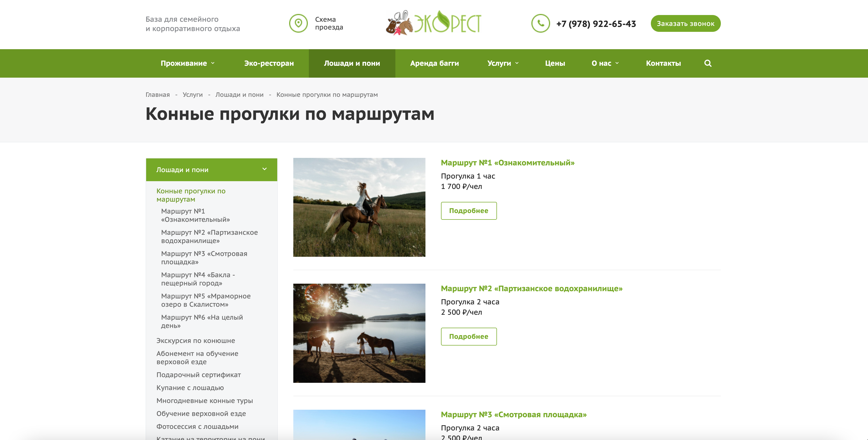
Task: Open Лошади и пони breadcrumb link
Action: [x=239, y=94]
